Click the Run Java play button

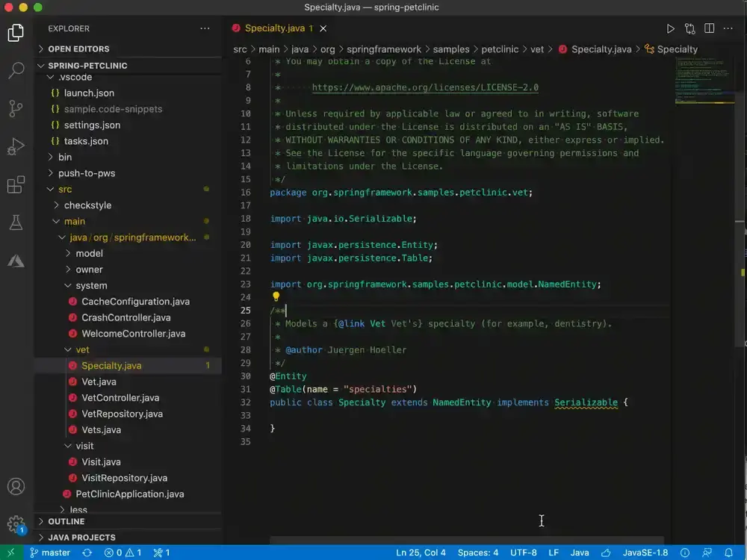pos(670,28)
